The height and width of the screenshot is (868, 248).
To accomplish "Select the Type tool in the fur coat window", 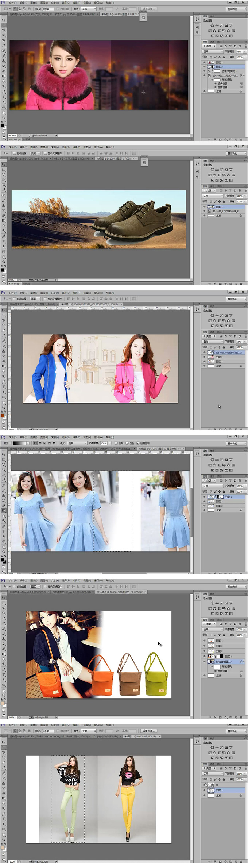I will tap(4, 97).
